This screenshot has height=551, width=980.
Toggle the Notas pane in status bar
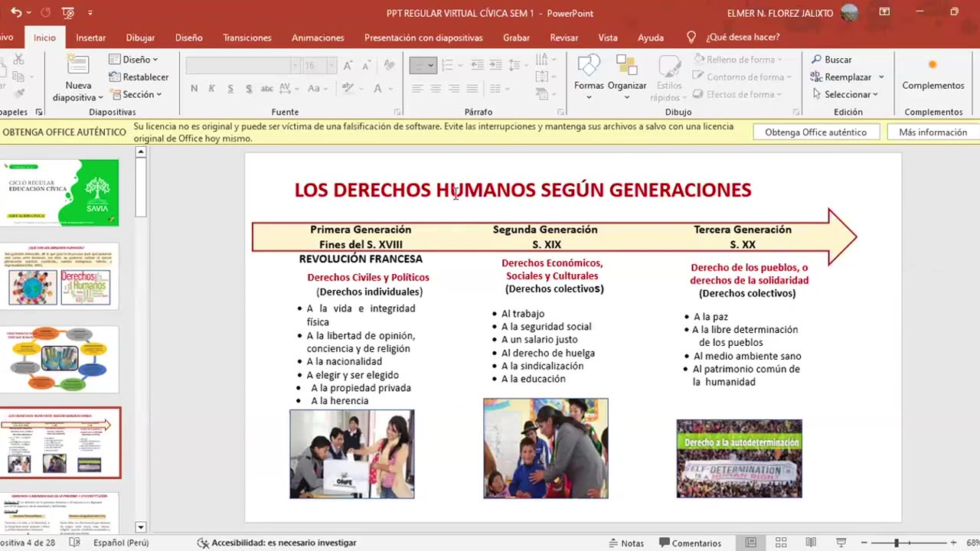626,543
